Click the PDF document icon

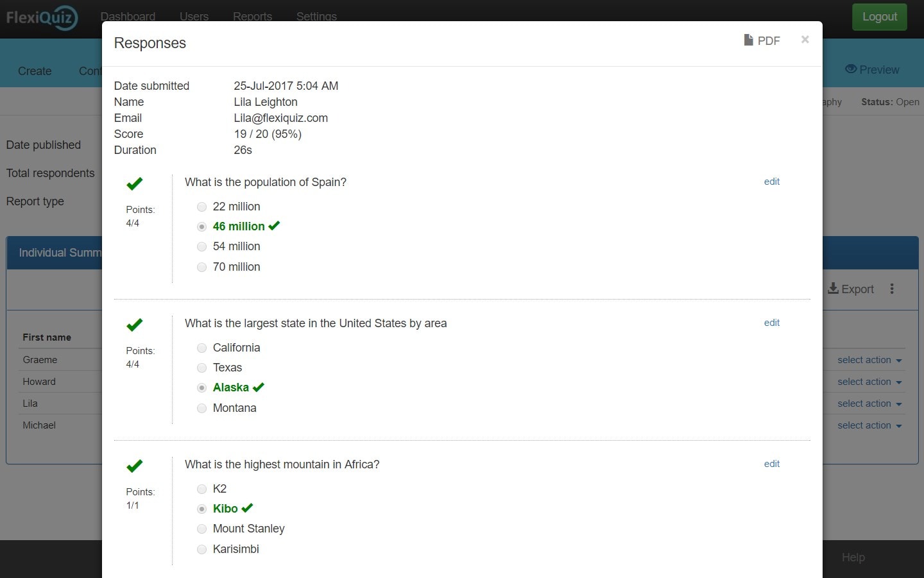point(748,40)
